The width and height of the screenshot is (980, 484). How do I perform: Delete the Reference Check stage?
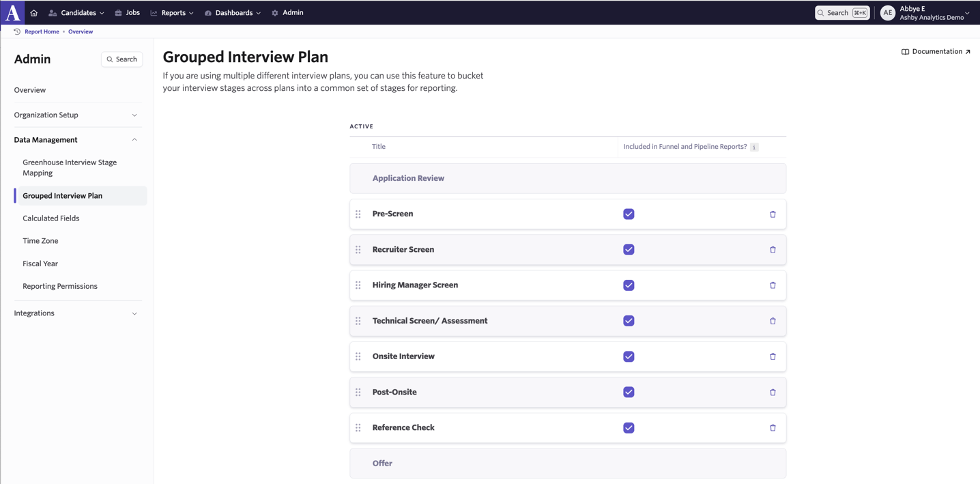click(x=773, y=428)
